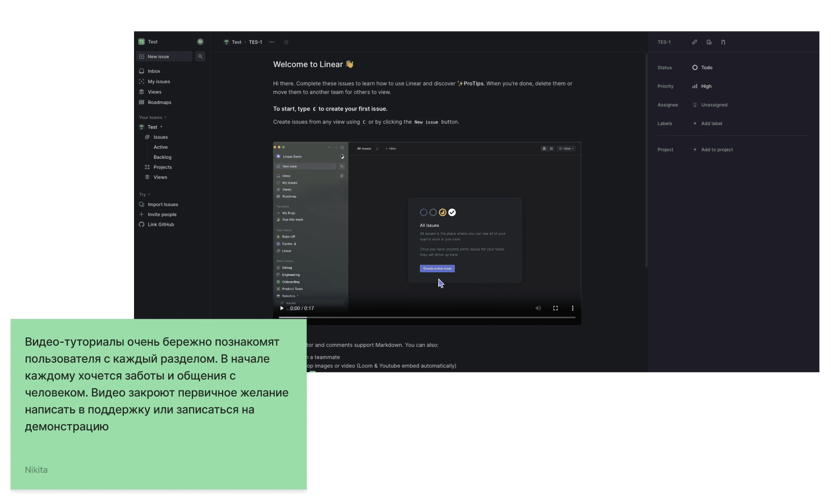The height and width of the screenshot is (504, 831).
Task: Click the Unassigned avatar icon
Action: (695, 105)
